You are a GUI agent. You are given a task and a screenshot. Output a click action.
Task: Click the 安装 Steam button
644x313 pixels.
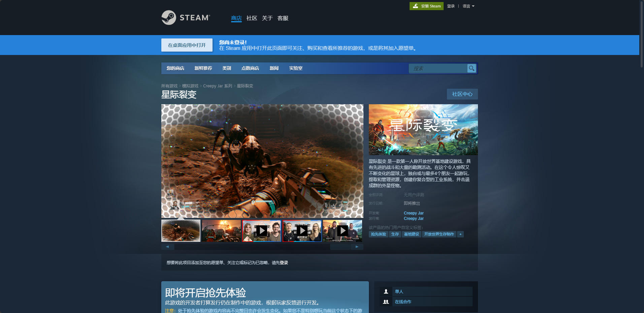point(426,6)
